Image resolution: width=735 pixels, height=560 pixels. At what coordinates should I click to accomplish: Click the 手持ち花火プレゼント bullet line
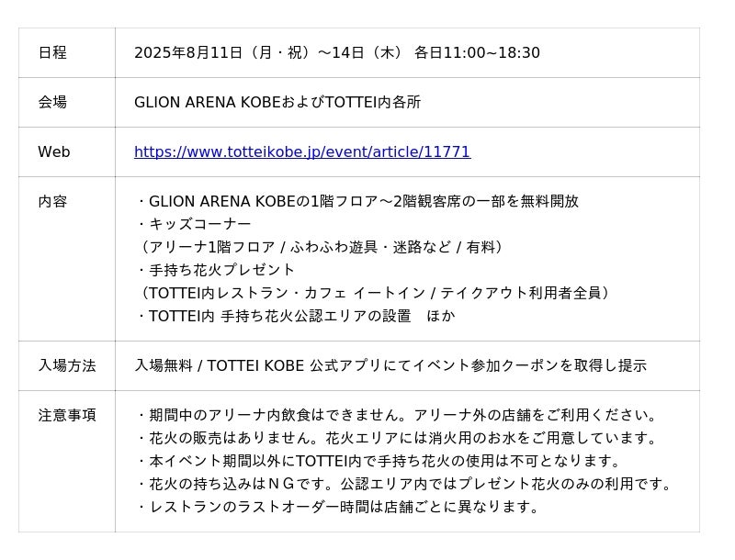pos(215,270)
